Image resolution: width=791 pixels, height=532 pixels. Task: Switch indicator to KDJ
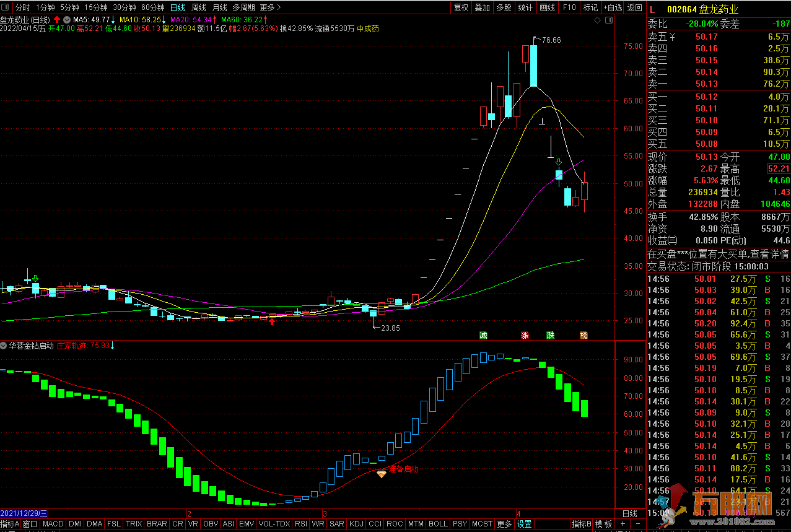(x=356, y=524)
